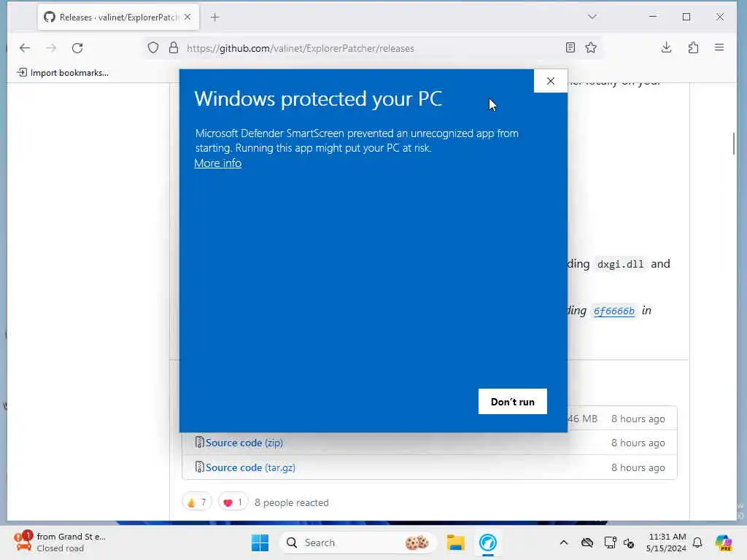Click the muted volume tray icon

click(629, 542)
